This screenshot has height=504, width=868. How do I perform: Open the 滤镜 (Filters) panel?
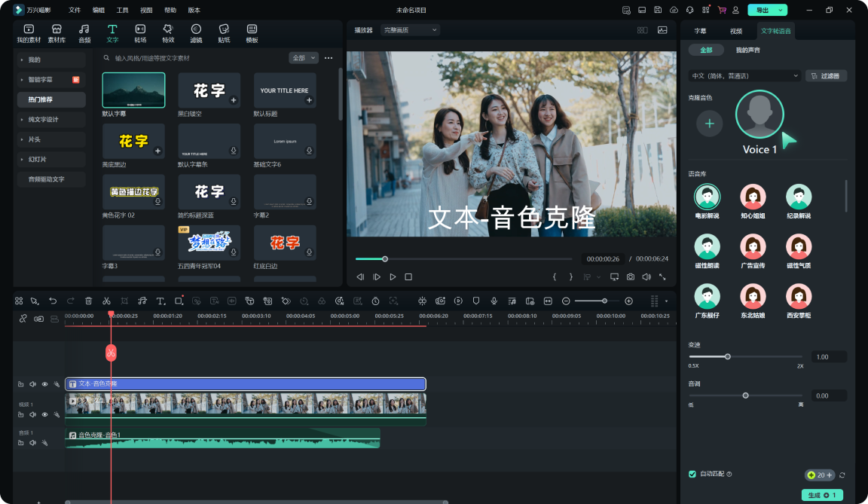[x=196, y=33]
